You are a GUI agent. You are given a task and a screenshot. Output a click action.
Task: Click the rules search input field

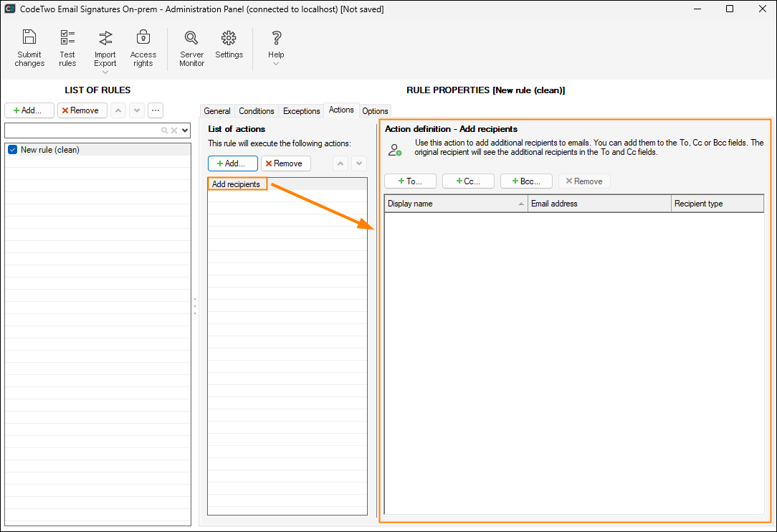82,130
